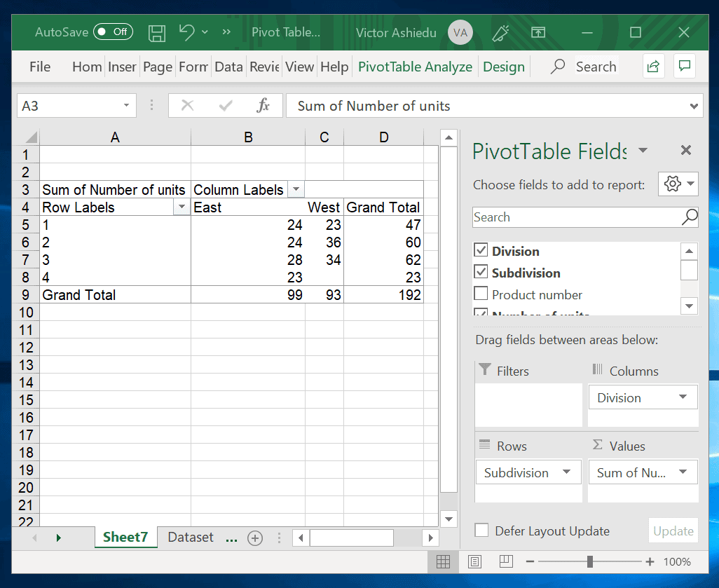Click the next sheet navigation arrow
The width and height of the screenshot is (719, 588).
click(58, 538)
